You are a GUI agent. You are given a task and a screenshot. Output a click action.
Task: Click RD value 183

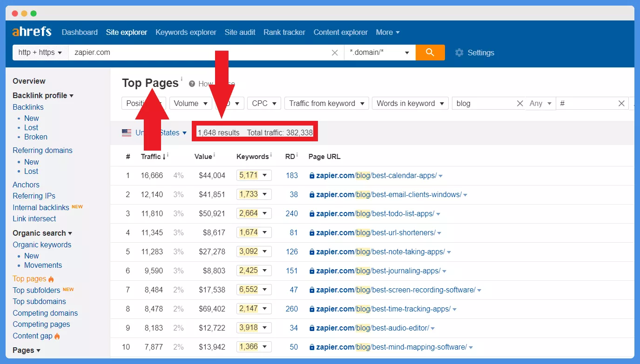pyautogui.click(x=292, y=176)
